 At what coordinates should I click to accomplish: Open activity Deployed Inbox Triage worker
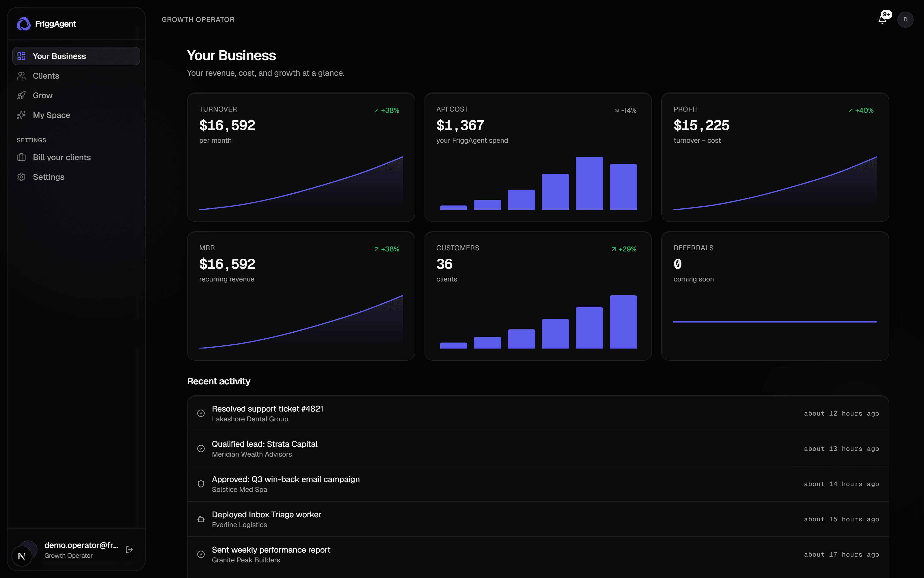click(x=538, y=519)
